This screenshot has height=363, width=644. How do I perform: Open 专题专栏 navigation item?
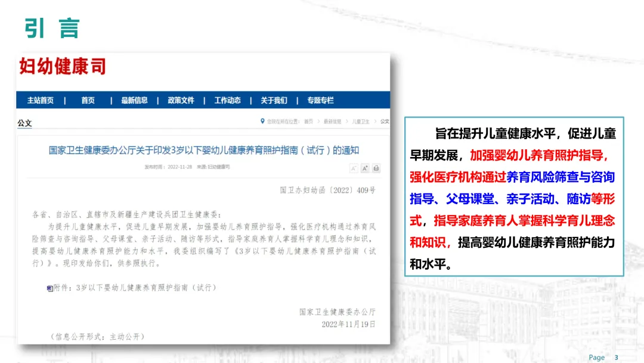320,100
